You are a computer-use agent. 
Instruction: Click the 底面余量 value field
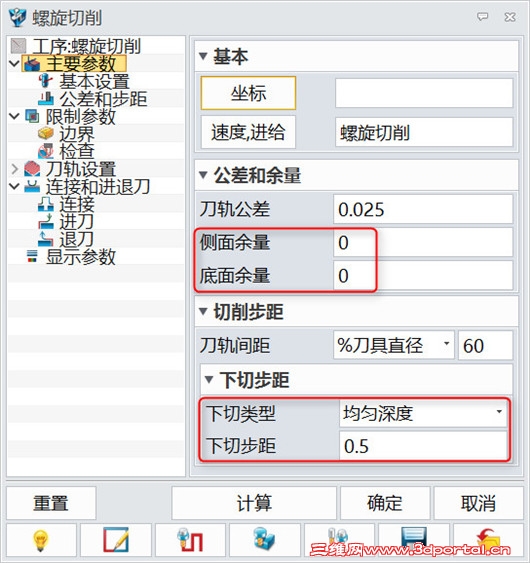pyautogui.click(x=423, y=275)
